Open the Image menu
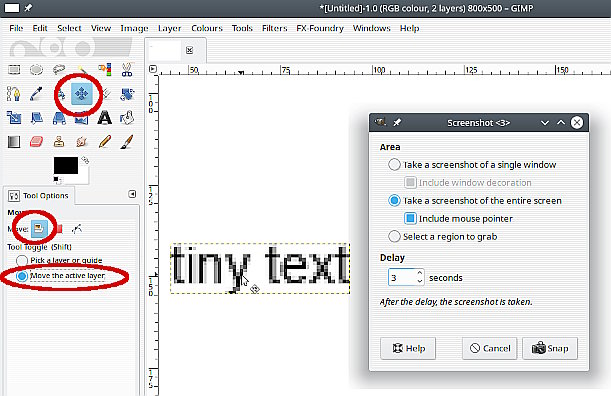Image resolution: width=611 pixels, height=396 pixels. pos(134,28)
